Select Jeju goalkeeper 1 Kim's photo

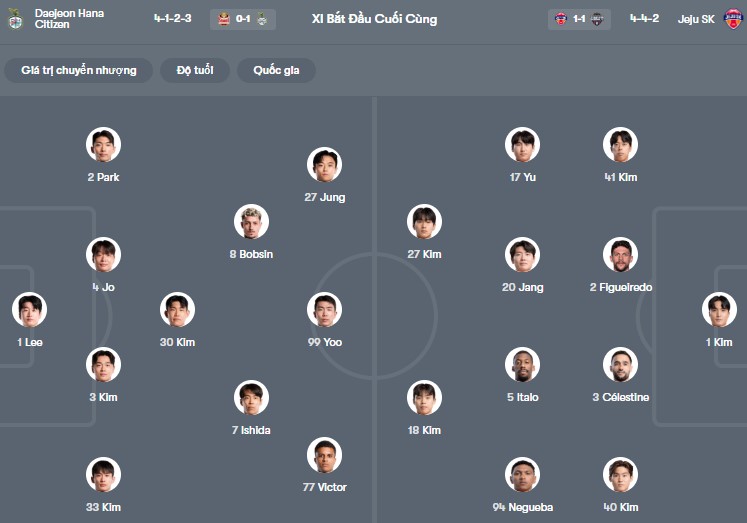click(x=718, y=310)
